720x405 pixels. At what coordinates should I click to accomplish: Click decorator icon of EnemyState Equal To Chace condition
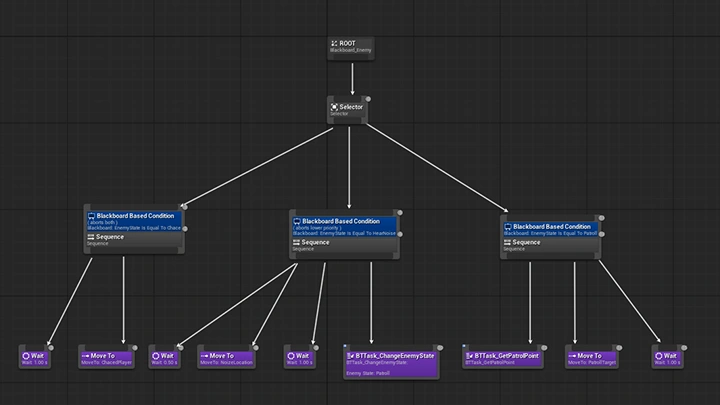click(x=91, y=216)
